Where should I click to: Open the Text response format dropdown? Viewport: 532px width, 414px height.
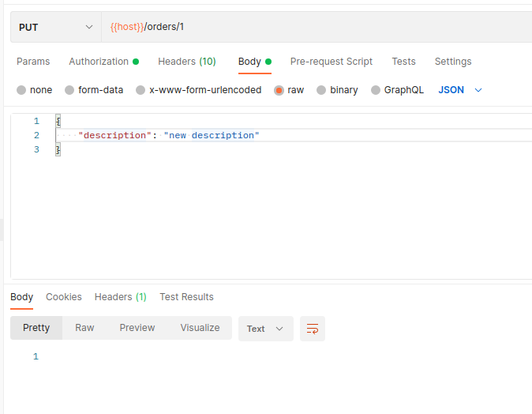(x=266, y=329)
